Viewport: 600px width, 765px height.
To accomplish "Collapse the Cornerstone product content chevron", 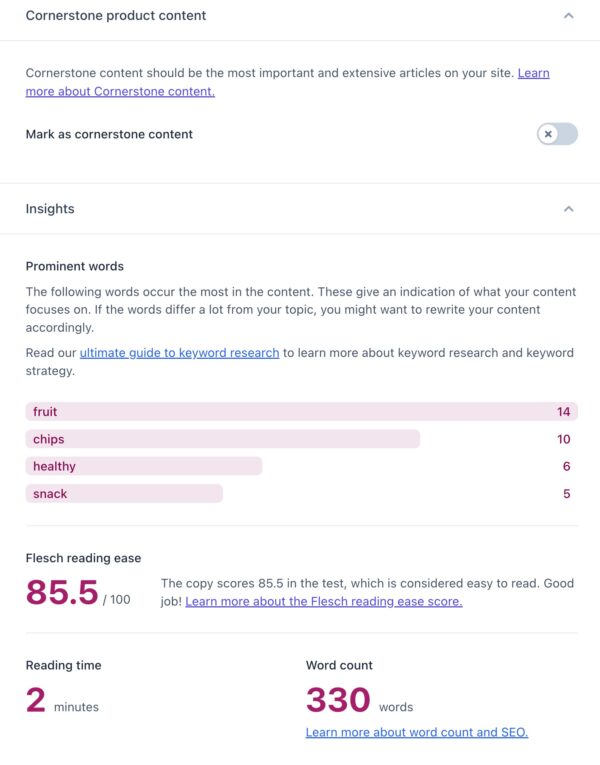I will point(568,16).
